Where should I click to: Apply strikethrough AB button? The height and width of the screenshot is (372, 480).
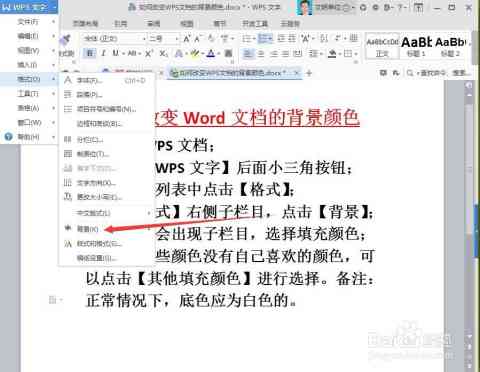(x=132, y=53)
